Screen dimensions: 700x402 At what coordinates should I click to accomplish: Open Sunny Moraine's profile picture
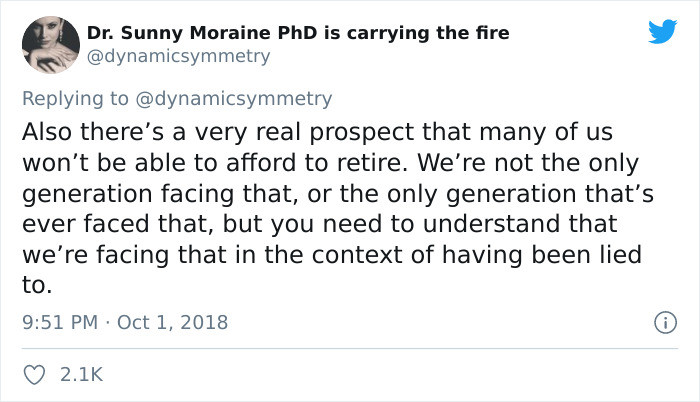point(51,44)
